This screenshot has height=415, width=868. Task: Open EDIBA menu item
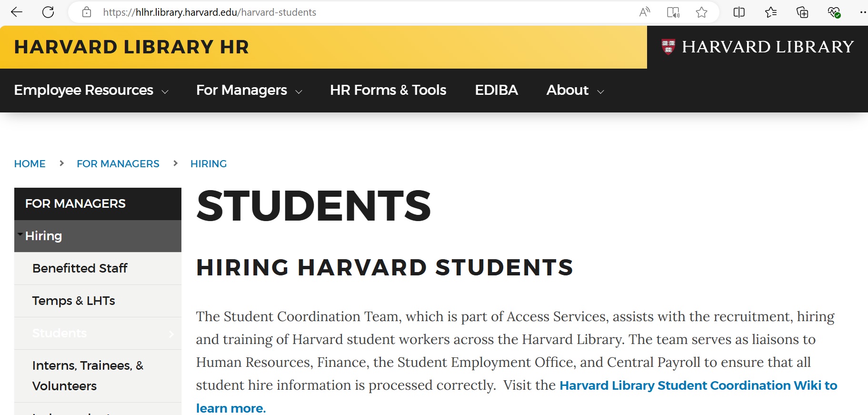coord(496,90)
